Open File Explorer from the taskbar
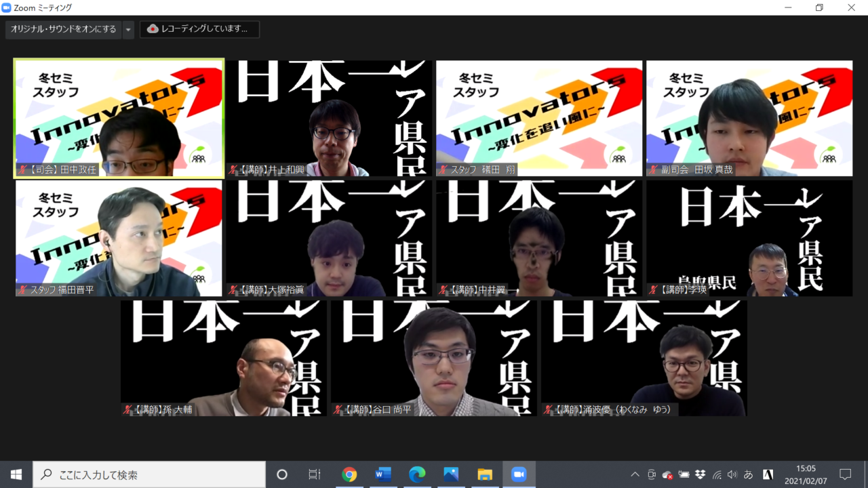Image resolution: width=868 pixels, height=488 pixels. click(x=485, y=474)
